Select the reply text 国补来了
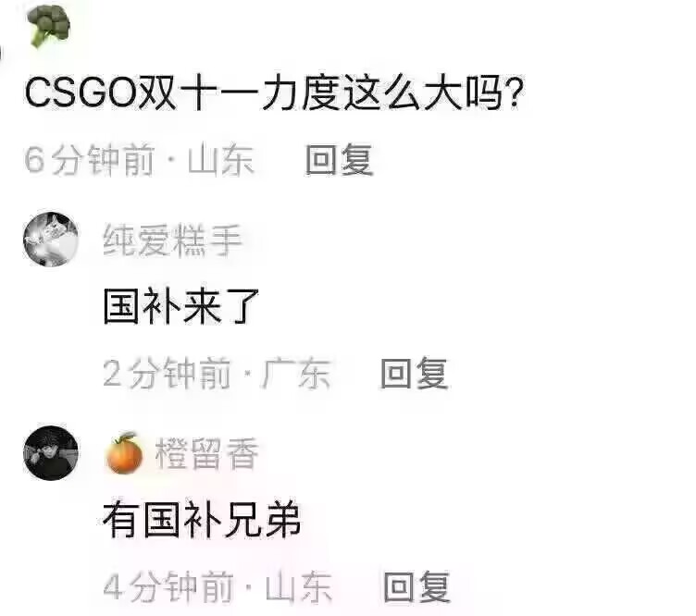The height and width of the screenshot is (616, 696). 181,306
